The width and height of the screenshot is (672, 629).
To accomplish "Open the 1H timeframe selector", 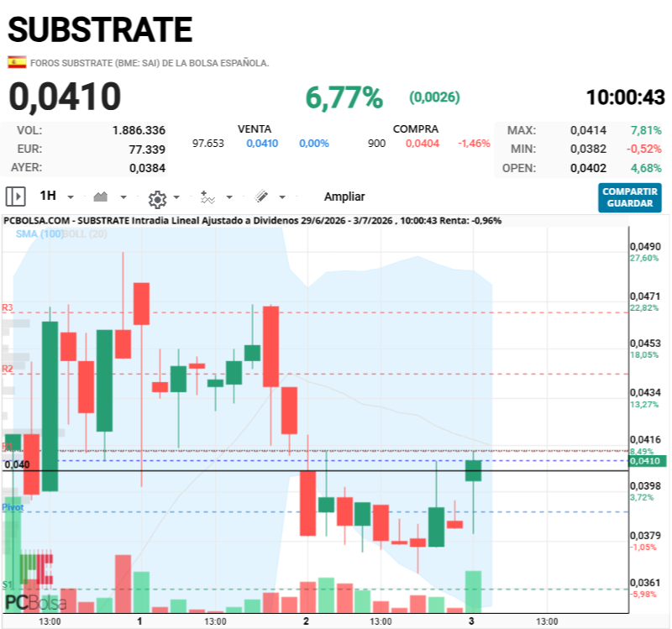I will click(48, 196).
